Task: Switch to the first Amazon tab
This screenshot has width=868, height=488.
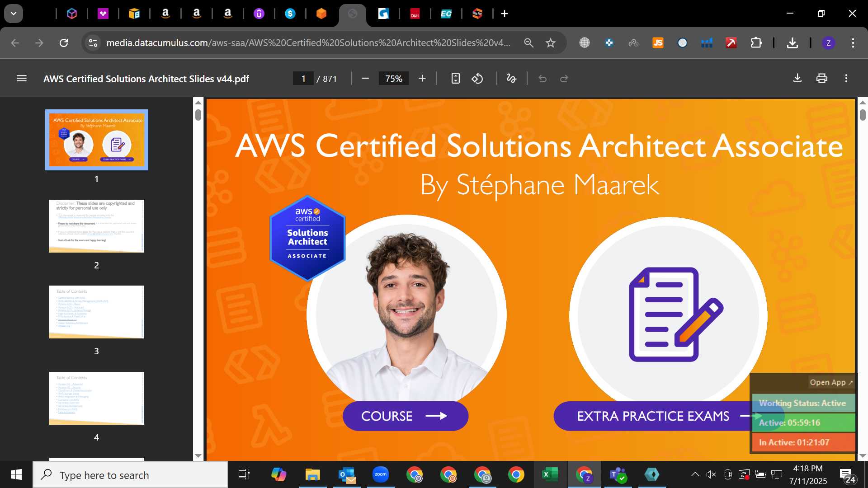Action: tap(165, 14)
